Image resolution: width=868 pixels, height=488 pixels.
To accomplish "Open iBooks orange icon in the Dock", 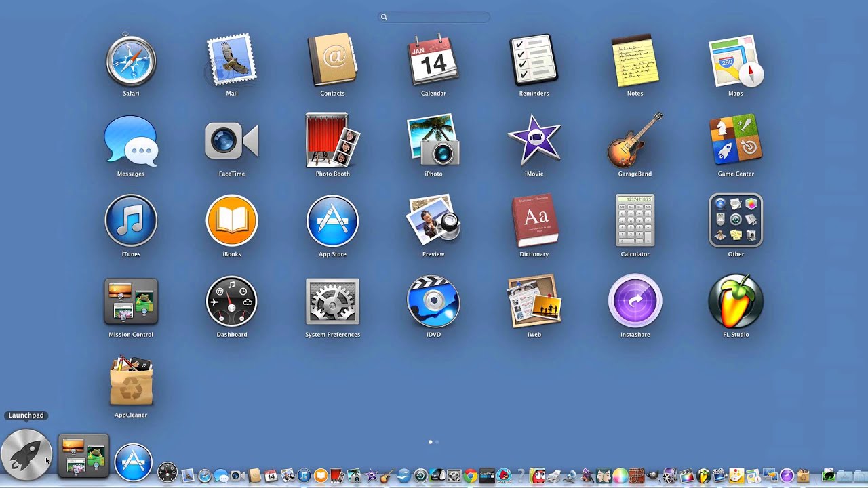I will pyautogui.click(x=321, y=476).
